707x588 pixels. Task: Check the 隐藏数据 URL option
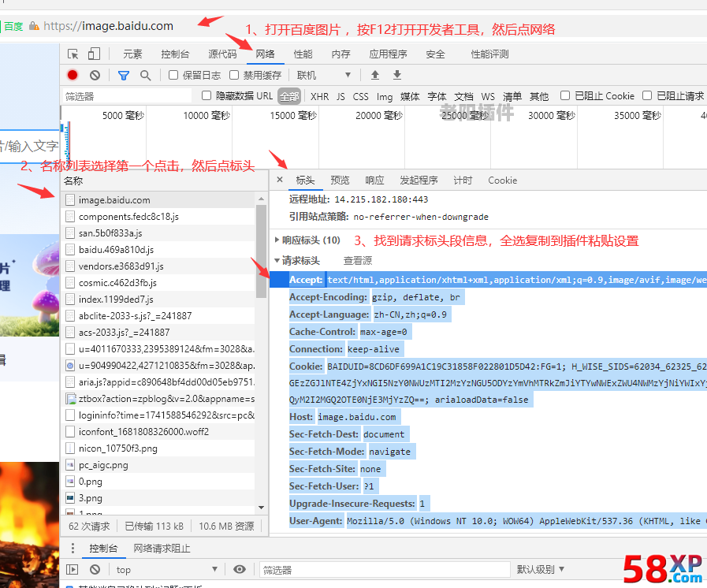207,95
